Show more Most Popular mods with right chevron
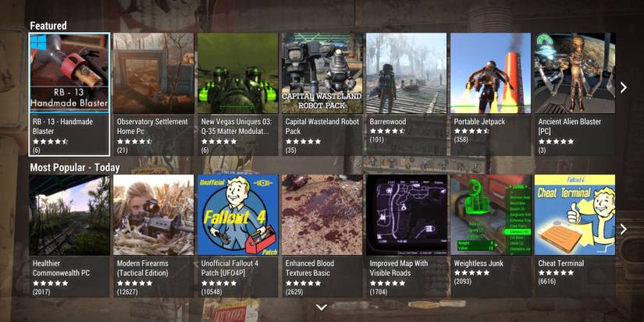The width and height of the screenshot is (644, 322). click(x=624, y=229)
